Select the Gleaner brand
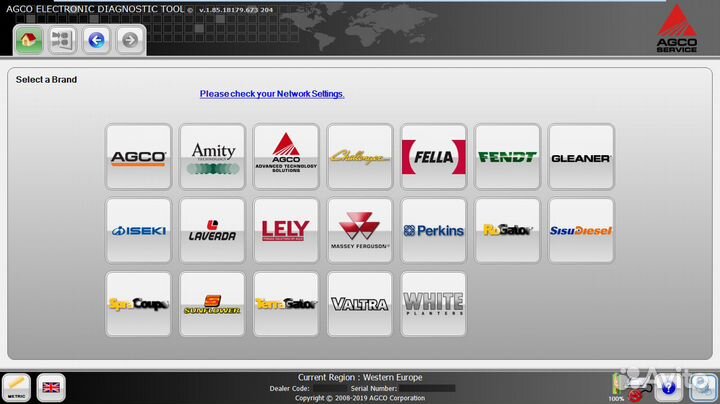 [x=581, y=157]
